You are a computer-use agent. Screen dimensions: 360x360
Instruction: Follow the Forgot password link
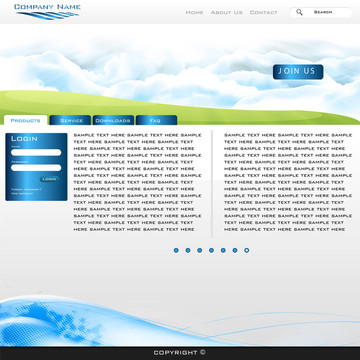point(26,189)
